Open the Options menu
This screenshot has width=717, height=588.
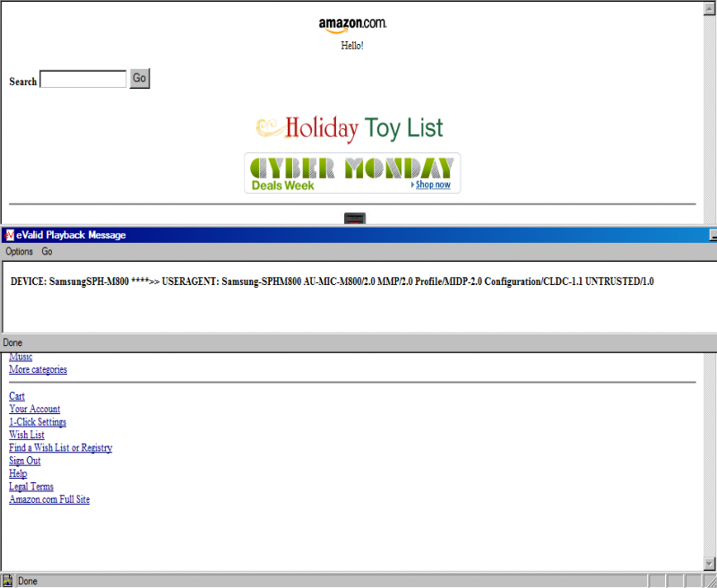coord(19,252)
